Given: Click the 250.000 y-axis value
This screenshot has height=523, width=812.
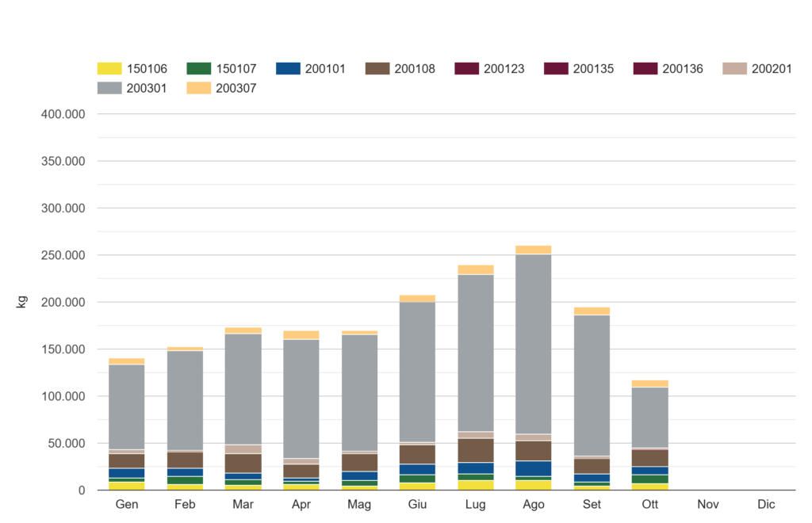Looking at the screenshot, I should click(63, 255).
